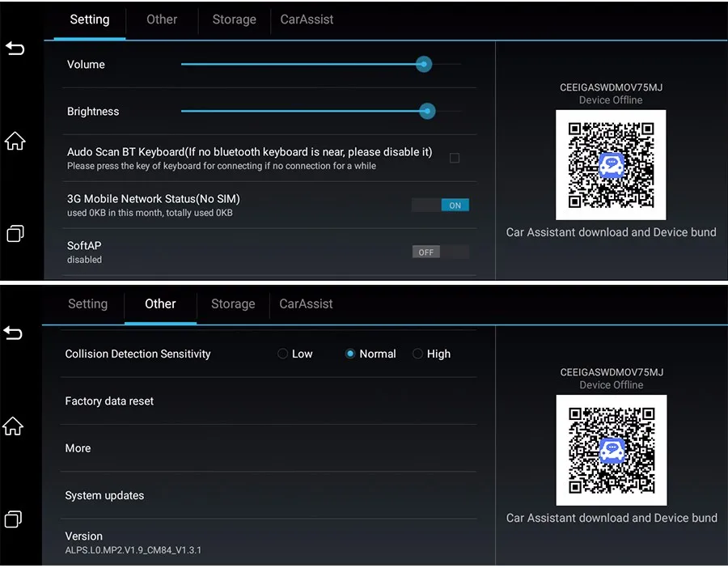The image size is (728, 568).
Task: Toggle the SoftAP switch on
Action: coord(440,252)
